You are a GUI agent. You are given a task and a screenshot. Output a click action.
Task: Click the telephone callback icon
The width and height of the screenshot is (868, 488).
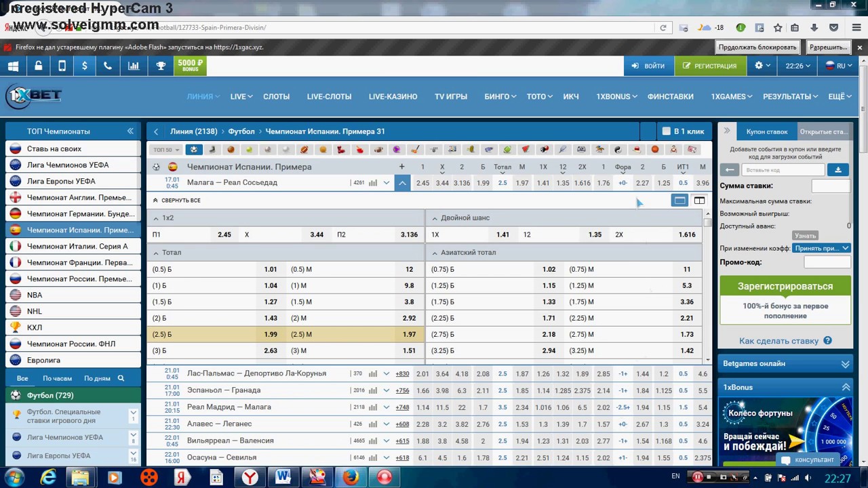tap(108, 66)
